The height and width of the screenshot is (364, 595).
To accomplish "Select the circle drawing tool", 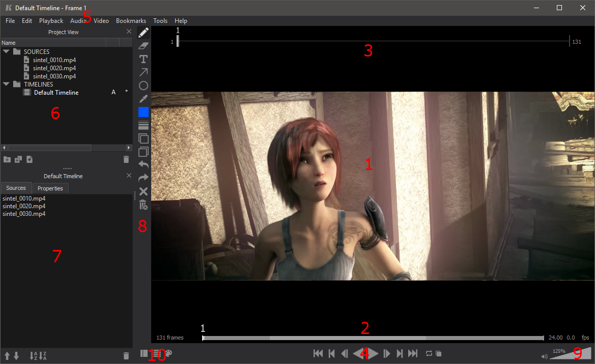I will 144,86.
